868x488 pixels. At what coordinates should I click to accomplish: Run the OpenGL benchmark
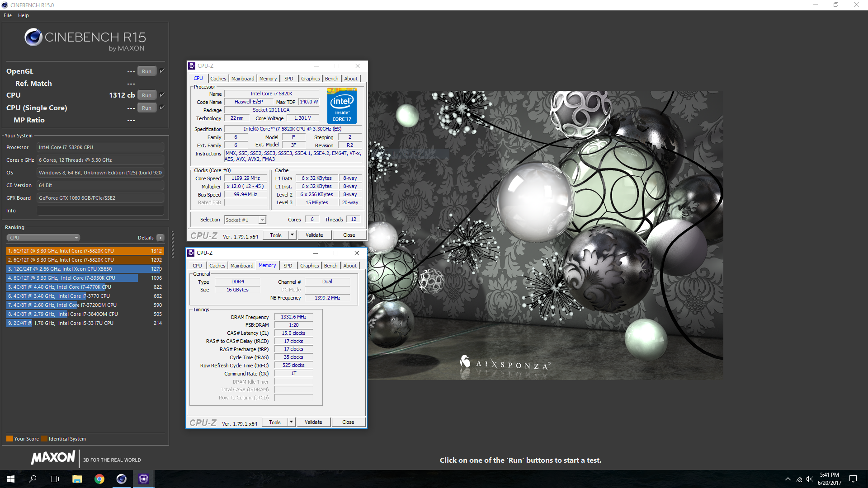pyautogui.click(x=146, y=71)
